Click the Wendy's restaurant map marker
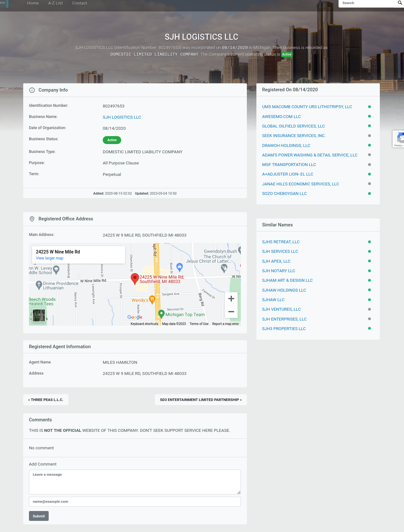Screen dimensions: 404x532 pos(152,300)
